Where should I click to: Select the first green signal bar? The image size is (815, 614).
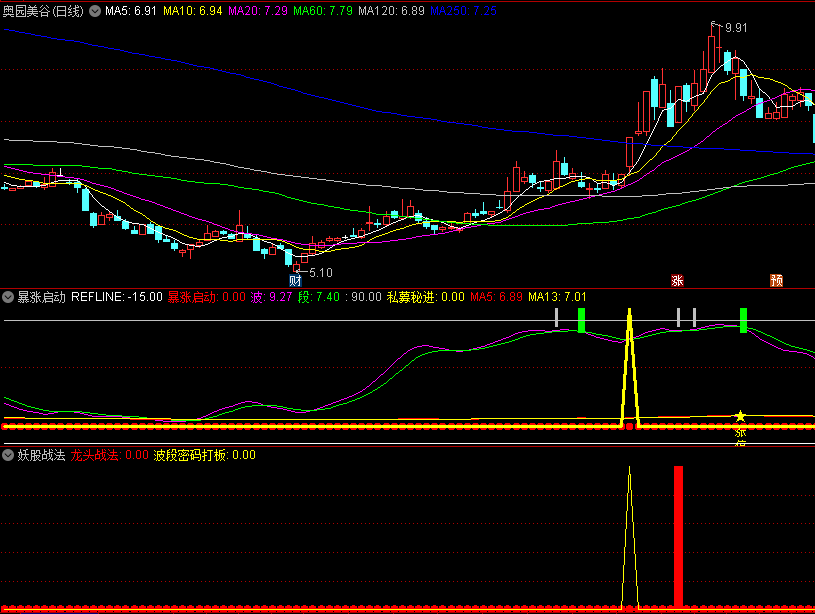point(581,320)
